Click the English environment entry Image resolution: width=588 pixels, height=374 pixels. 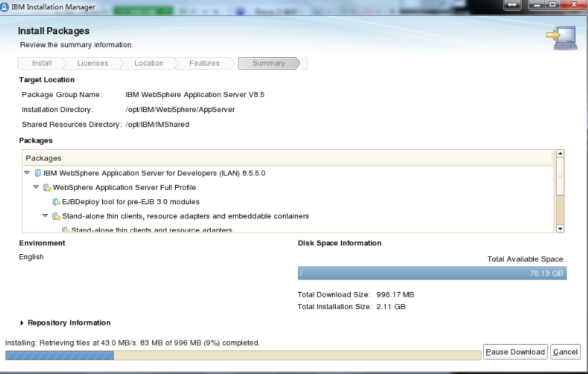[x=31, y=257]
